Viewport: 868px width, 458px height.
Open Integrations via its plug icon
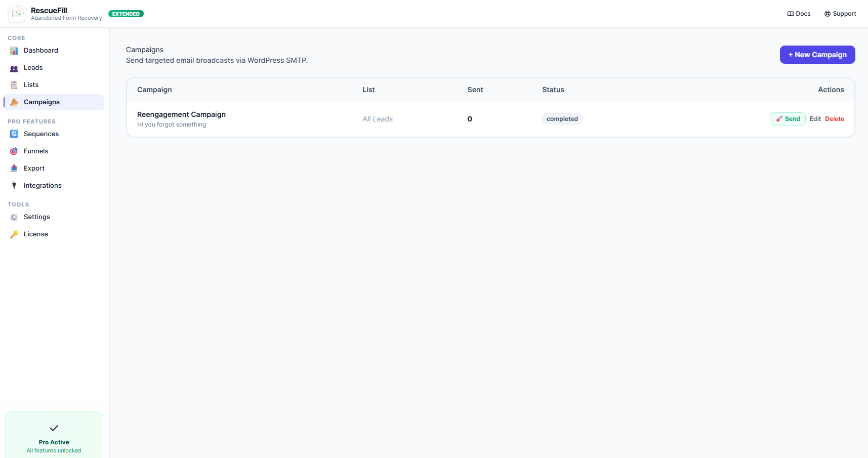point(14,185)
